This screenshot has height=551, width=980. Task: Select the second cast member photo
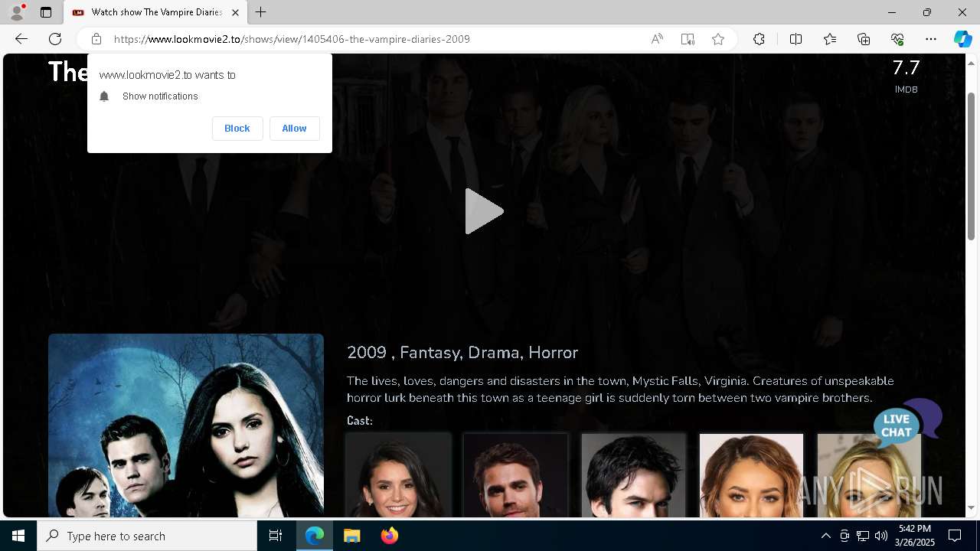click(x=515, y=475)
